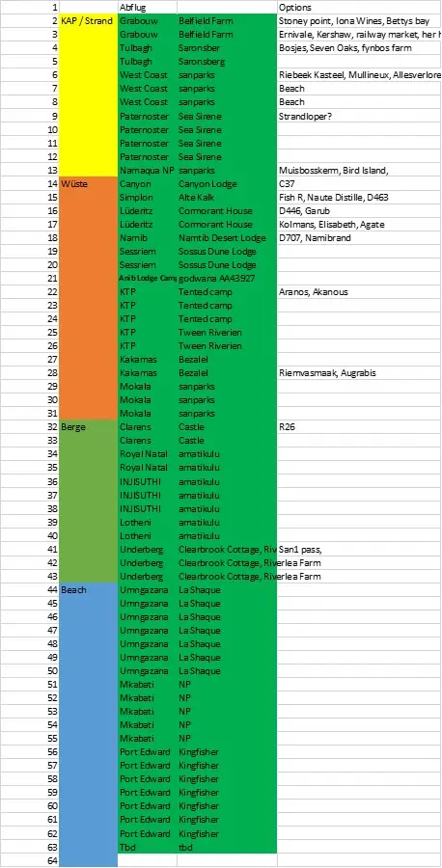The image size is (442, 868).
Task: Select the godwana AA43927 cell
Action: tap(227, 278)
